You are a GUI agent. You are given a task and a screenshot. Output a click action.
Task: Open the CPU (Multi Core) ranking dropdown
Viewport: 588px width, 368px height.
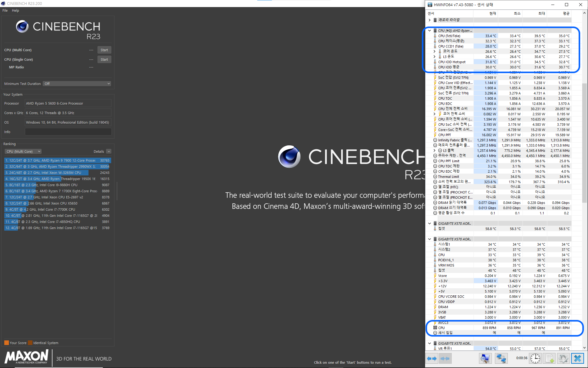click(x=23, y=151)
